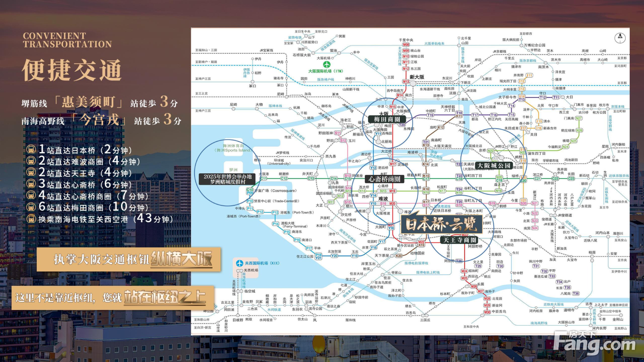The width and height of the screenshot is (644, 362).
Task: Click the Y20 station badge at 北加贺屋
Action: click(334, 255)
